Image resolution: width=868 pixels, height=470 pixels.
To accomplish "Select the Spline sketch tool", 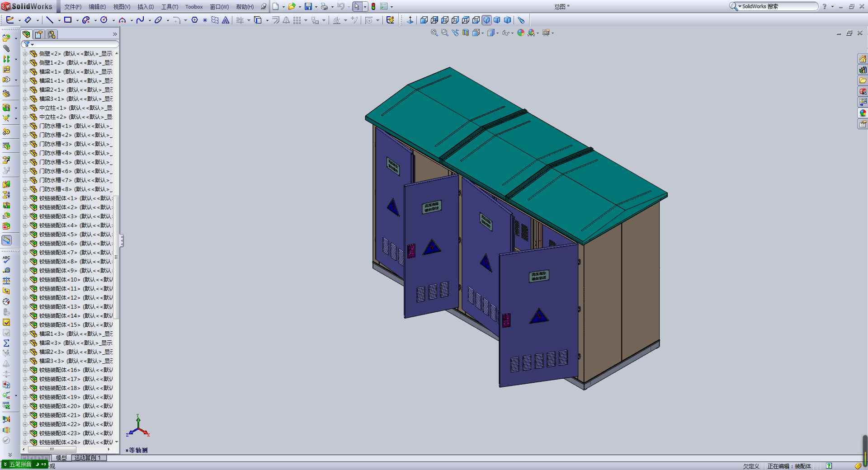I will [x=140, y=20].
